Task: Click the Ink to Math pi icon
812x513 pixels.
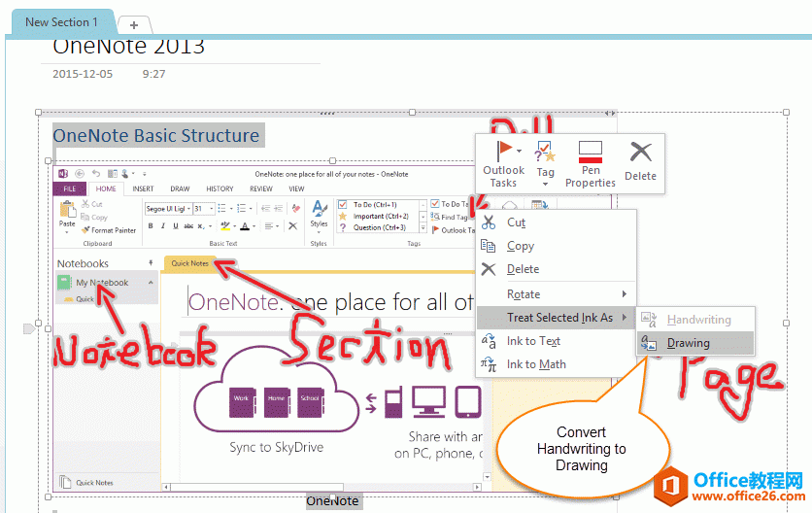Action: [489, 364]
